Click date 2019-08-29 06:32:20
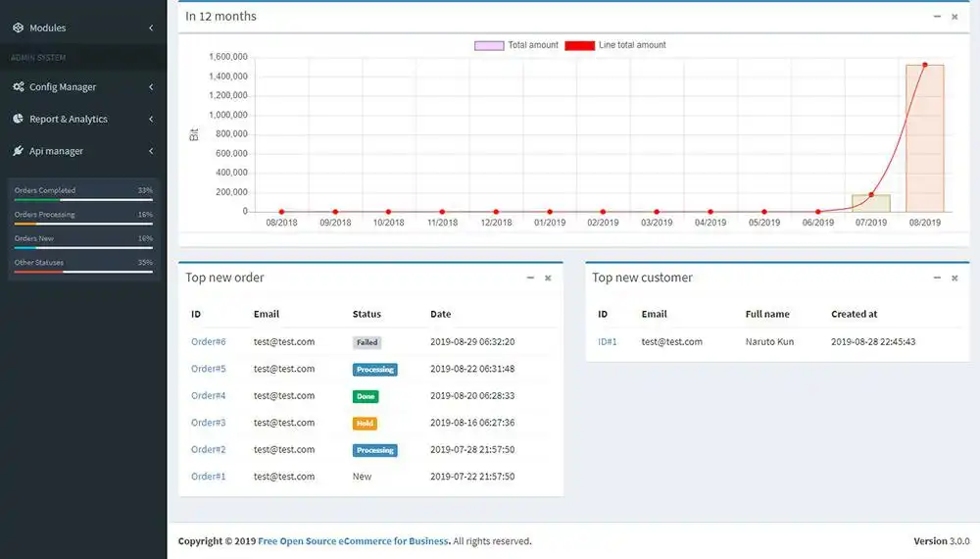This screenshot has height=559, width=980. 472,342
